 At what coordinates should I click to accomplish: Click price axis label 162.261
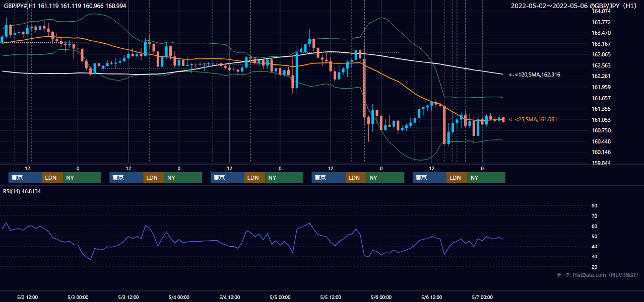pyautogui.click(x=601, y=76)
